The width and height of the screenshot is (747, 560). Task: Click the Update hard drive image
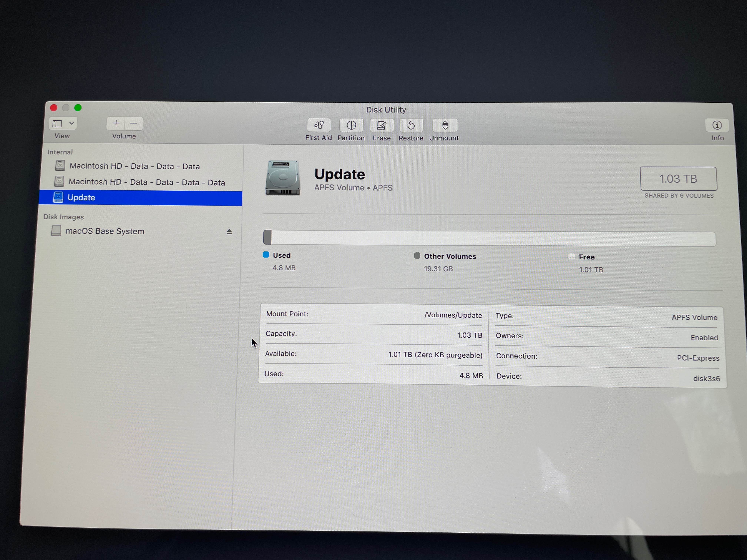(x=283, y=178)
